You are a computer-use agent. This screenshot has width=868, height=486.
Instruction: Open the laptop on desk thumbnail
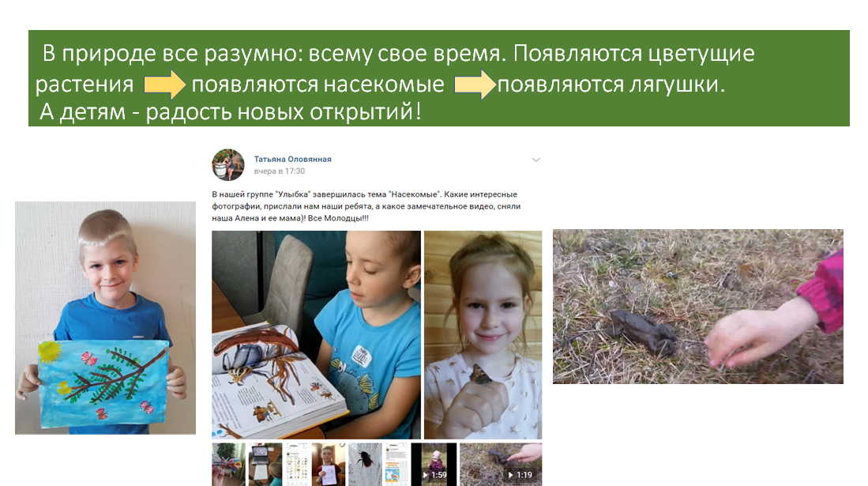(265, 465)
